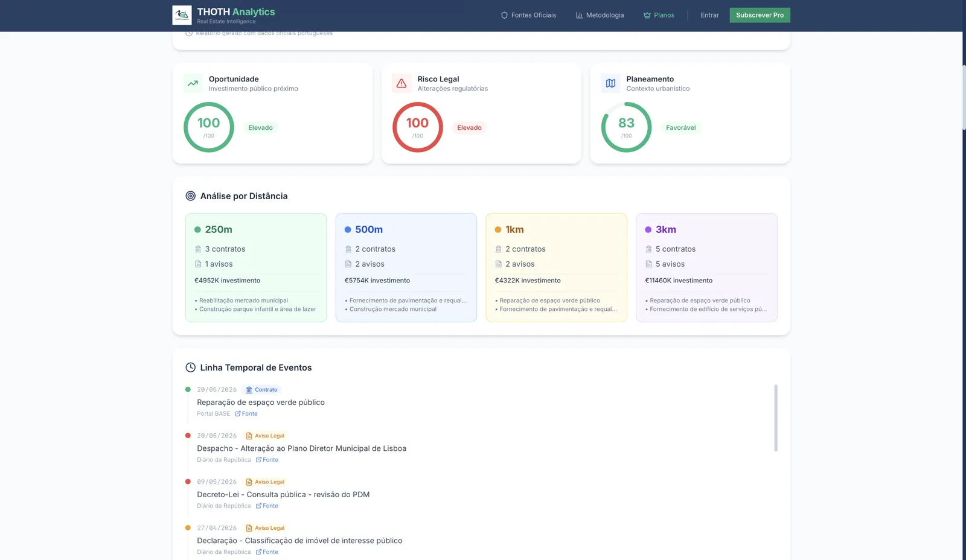Click the €11460K investimento text
Image resolution: width=966 pixels, height=560 pixels.
coord(679,281)
